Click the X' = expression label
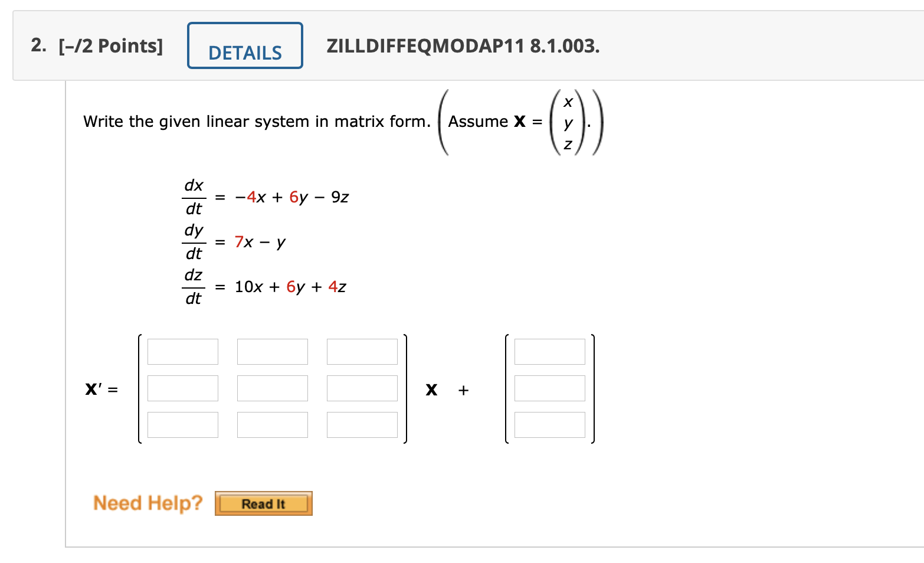Image resolution: width=924 pixels, height=563 pixels. point(102,389)
